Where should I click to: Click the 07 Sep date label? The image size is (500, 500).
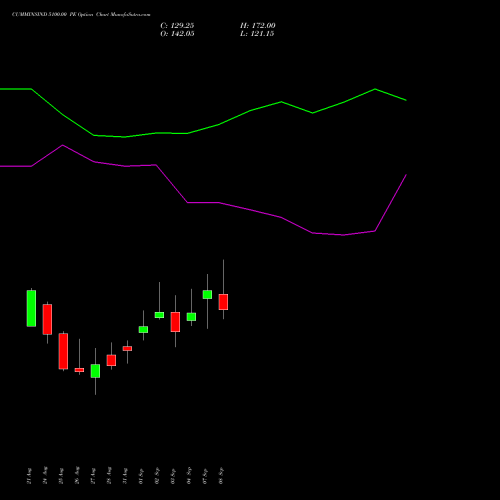point(205,476)
